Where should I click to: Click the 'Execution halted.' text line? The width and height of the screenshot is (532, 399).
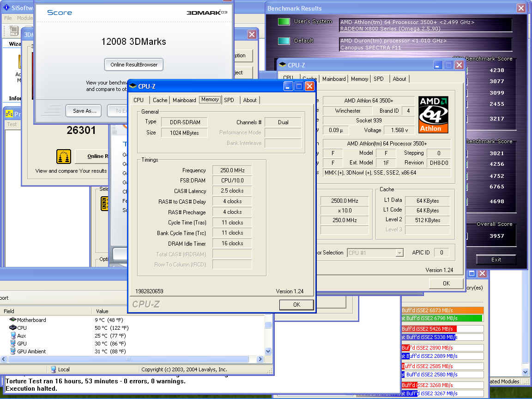point(31,388)
